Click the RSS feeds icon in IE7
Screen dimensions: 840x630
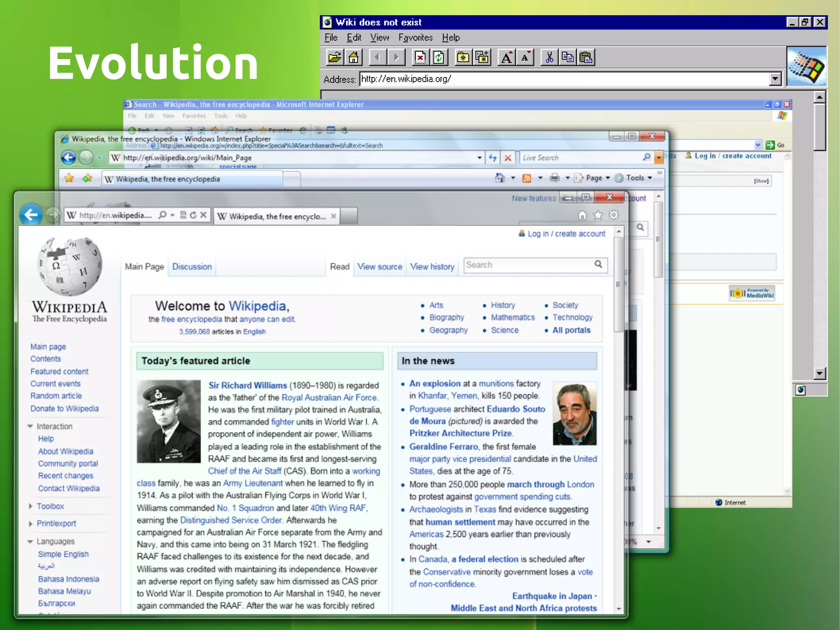(x=527, y=178)
